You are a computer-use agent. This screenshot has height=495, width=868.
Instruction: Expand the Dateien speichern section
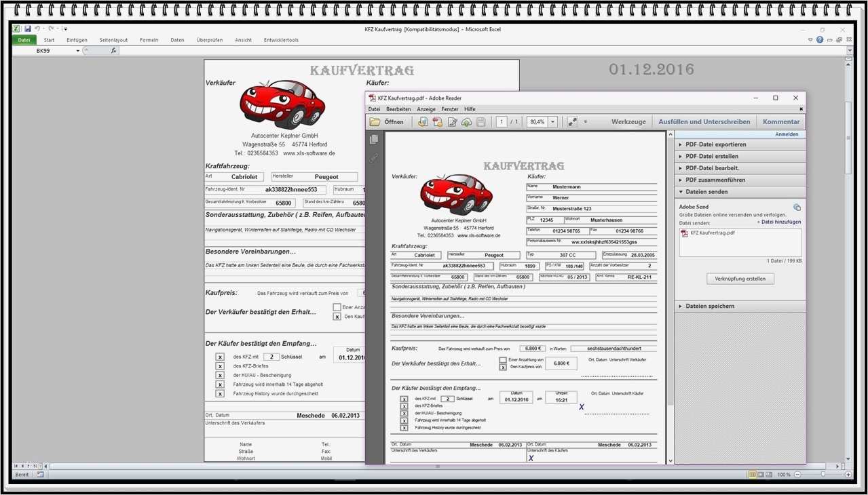[709, 306]
